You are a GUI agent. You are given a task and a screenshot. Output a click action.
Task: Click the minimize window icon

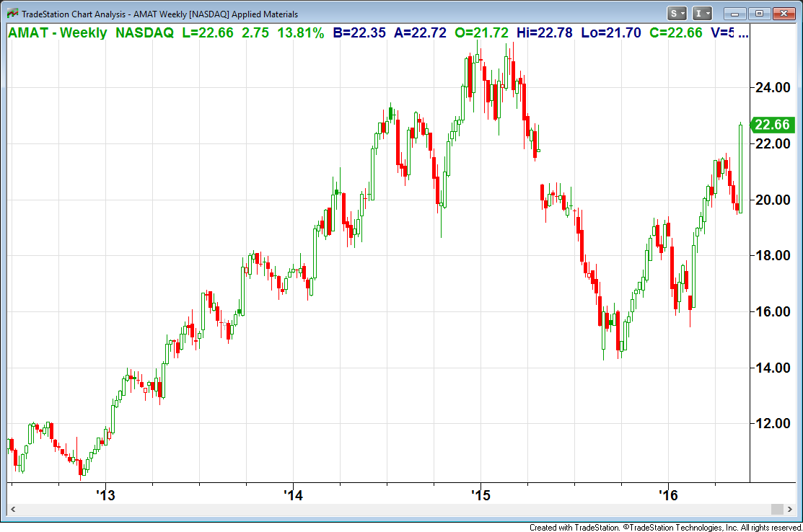[x=733, y=13]
